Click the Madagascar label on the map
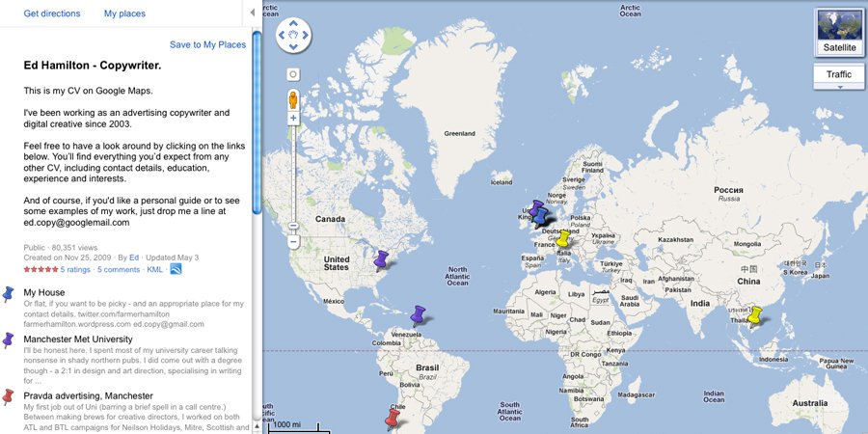The height and width of the screenshot is (434, 868). [x=637, y=394]
